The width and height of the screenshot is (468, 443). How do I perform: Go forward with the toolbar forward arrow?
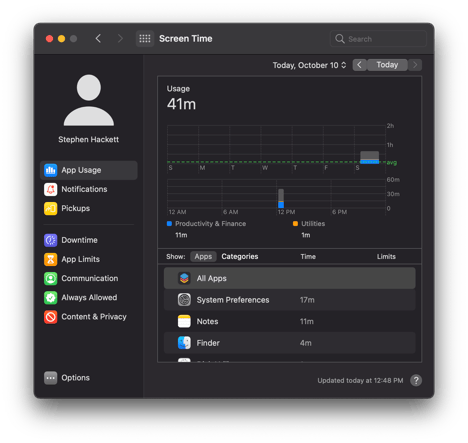pos(120,39)
